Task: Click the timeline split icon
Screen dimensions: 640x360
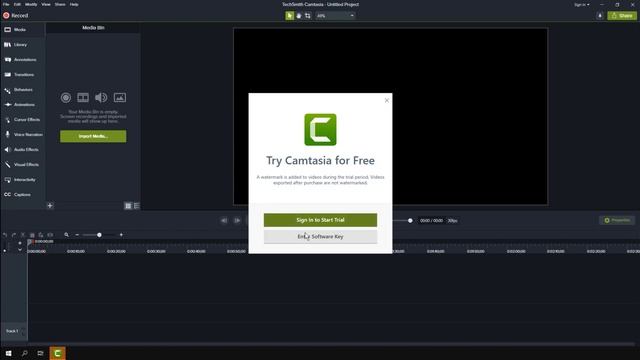Action: [50, 235]
